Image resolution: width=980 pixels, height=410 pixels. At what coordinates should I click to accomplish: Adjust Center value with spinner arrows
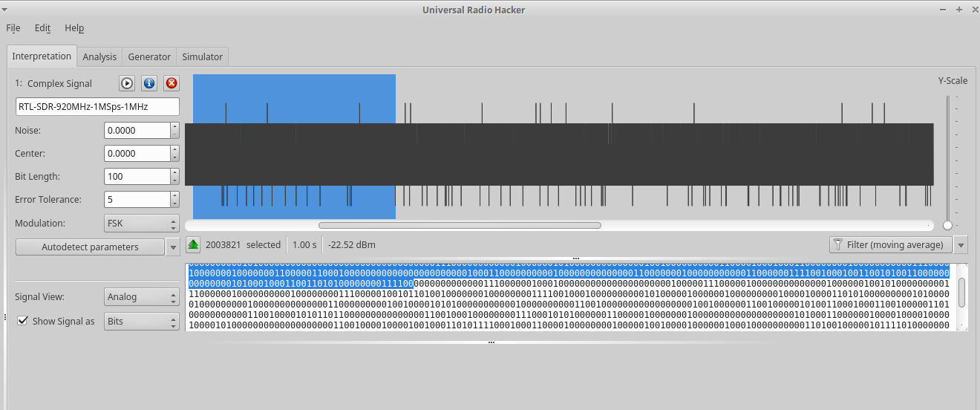pyautogui.click(x=175, y=153)
